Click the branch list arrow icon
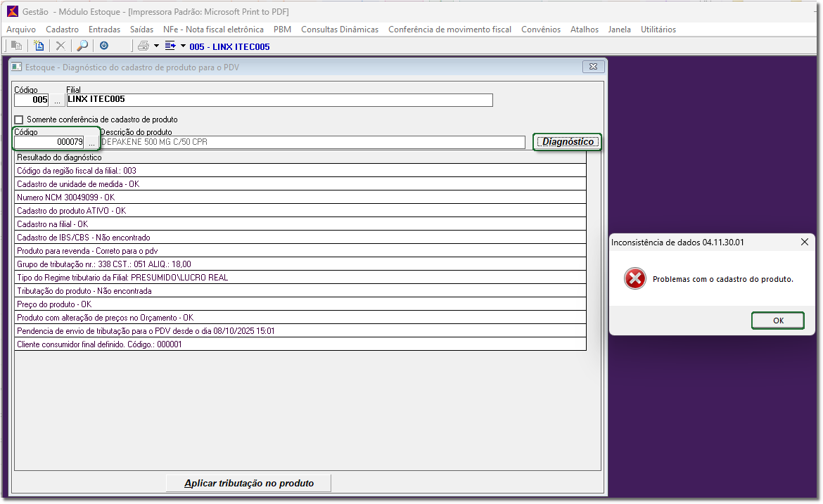The width and height of the screenshot is (823, 504). tap(170, 46)
